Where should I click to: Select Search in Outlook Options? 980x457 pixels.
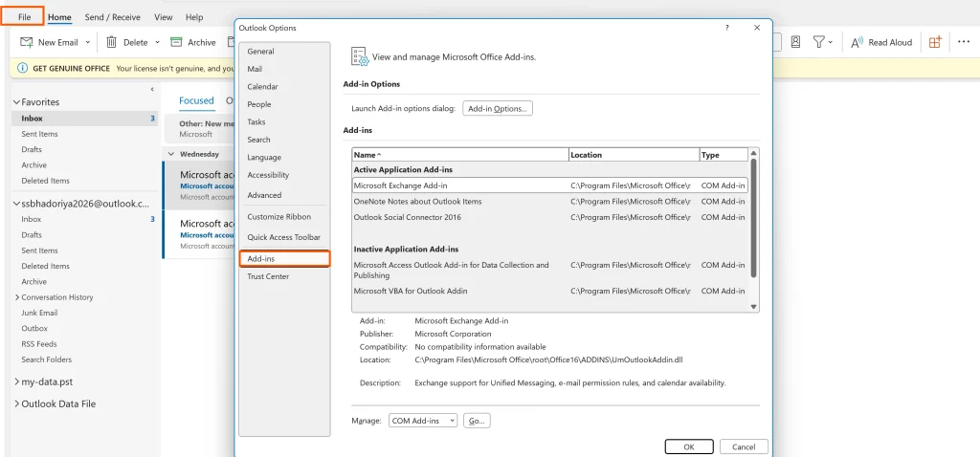284,140
